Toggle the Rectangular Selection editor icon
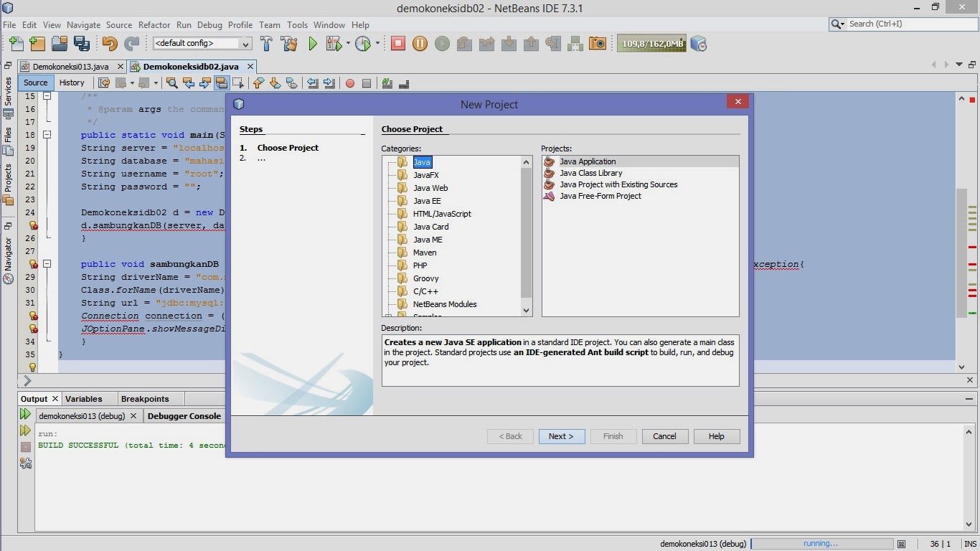 (238, 83)
